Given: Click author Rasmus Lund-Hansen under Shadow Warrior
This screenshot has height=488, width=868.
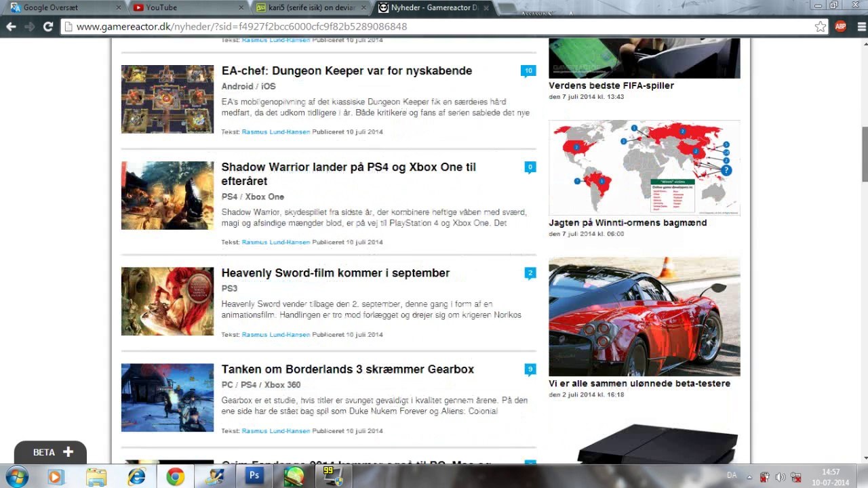Looking at the screenshot, I should (276, 242).
